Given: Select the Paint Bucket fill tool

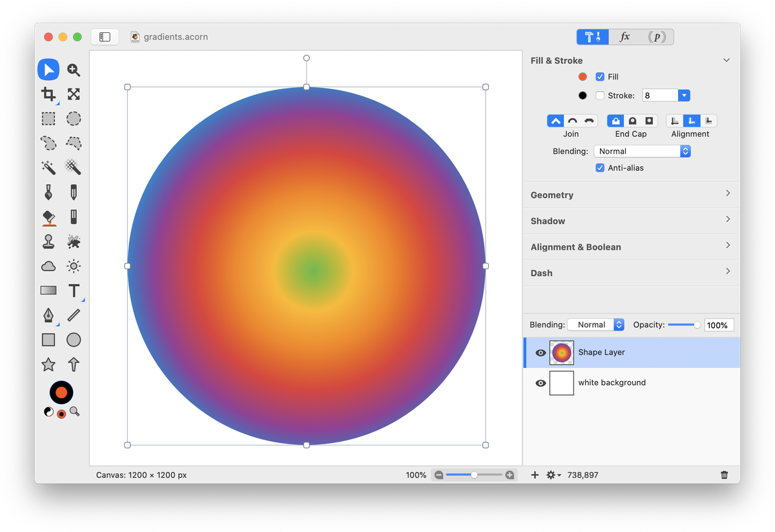Looking at the screenshot, I should click(x=48, y=217).
